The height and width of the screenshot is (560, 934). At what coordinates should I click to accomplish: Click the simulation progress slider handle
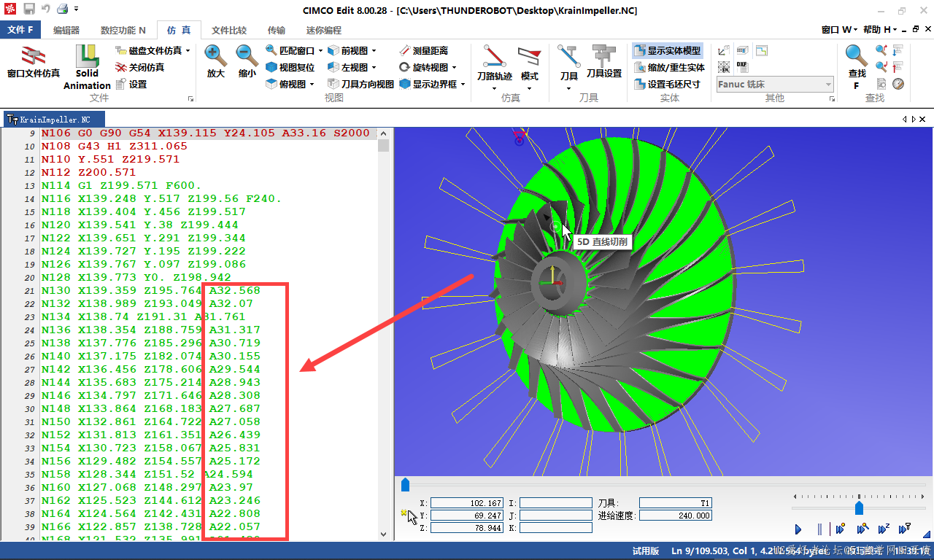[x=405, y=485]
